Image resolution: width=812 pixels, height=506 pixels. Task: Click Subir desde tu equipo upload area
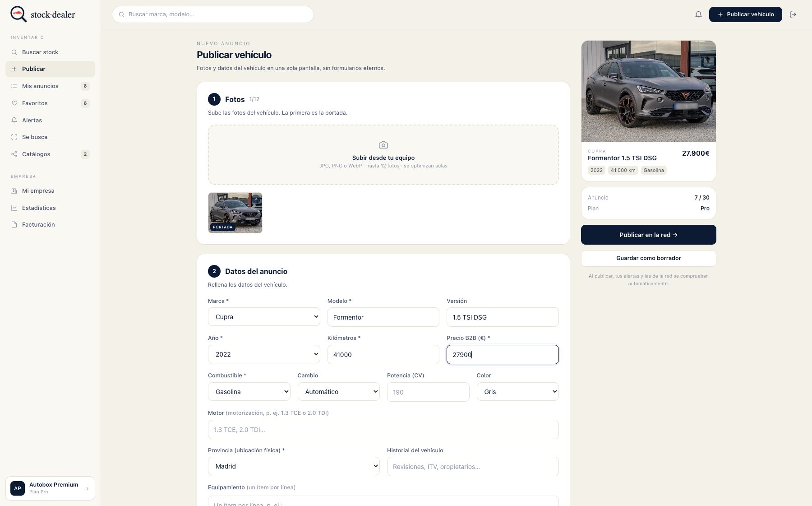pos(383,155)
